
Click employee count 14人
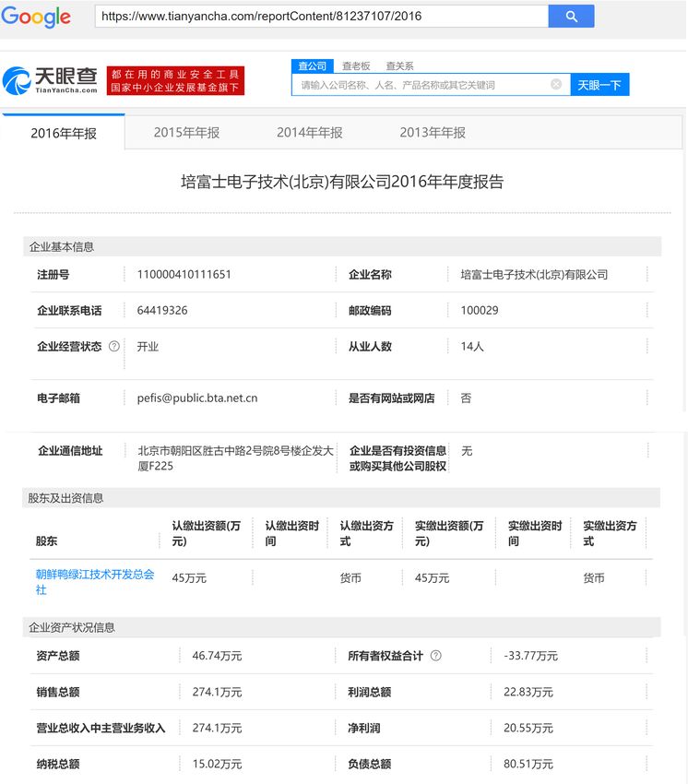point(471,346)
